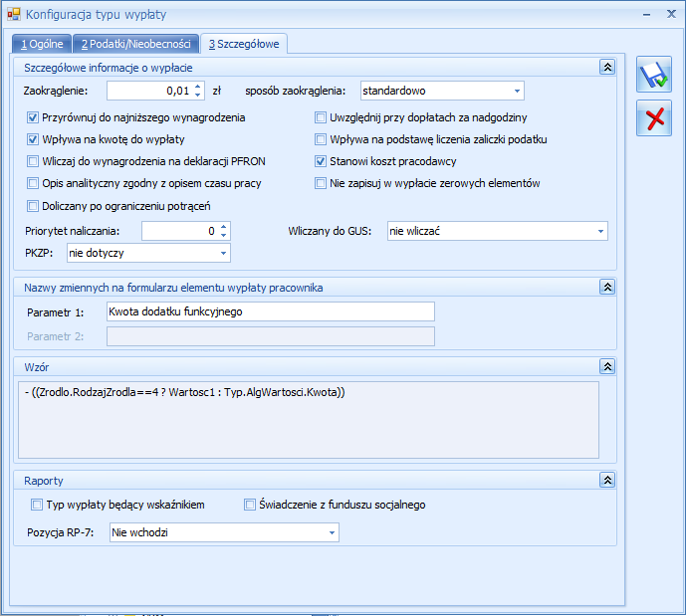Close the Konfiguracja typu wypłaty window
The image size is (686, 616).
click(x=671, y=14)
